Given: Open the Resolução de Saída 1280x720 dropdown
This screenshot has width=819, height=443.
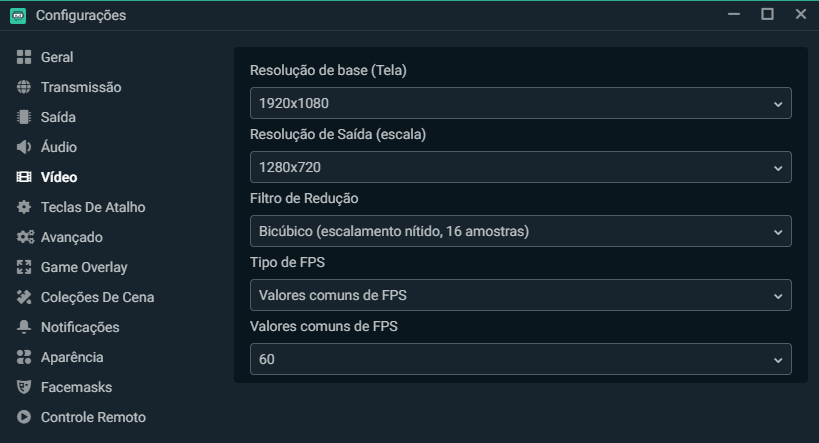Looking at the screenshot, I should click(521, 167).
